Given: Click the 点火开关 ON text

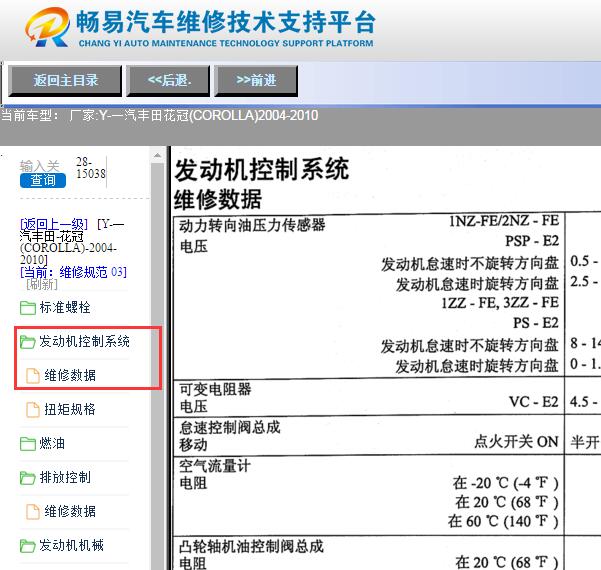Looking at the screenshot, I should point(516,442).
